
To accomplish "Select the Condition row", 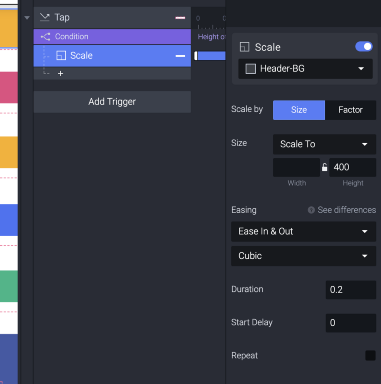I will point(112,36).
